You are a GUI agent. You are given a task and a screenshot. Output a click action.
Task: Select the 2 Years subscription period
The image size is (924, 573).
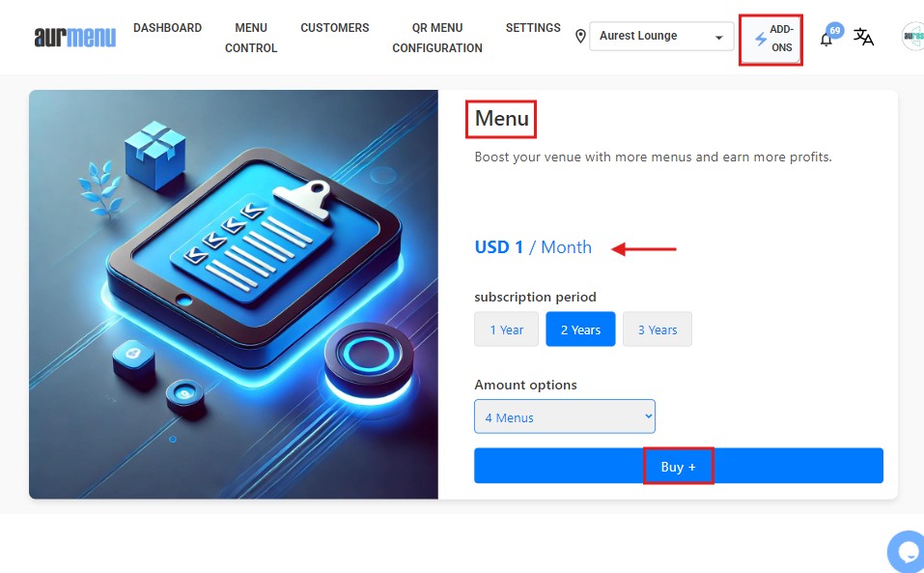click(x=580, y=329)
